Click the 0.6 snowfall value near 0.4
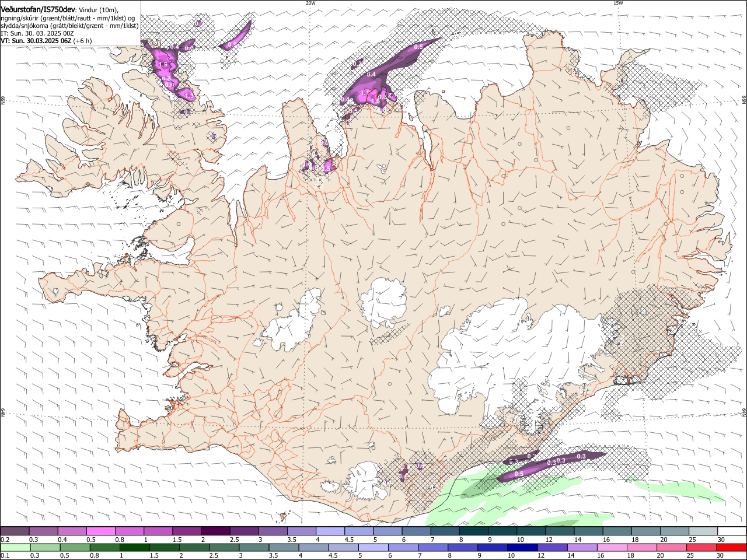The height and width of the screenshot is (560, 747). 189,47
